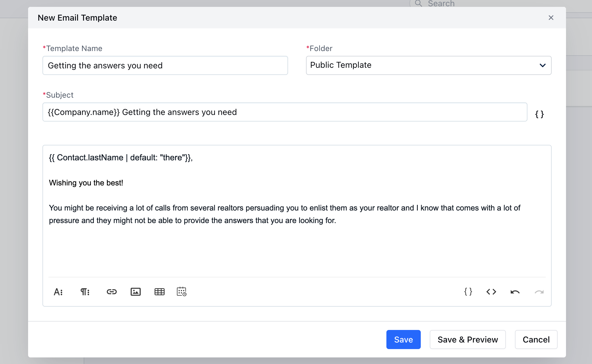Close the New Email Template dialog
The width and height of the screenshot is (592, 364).
click(551, 18)
